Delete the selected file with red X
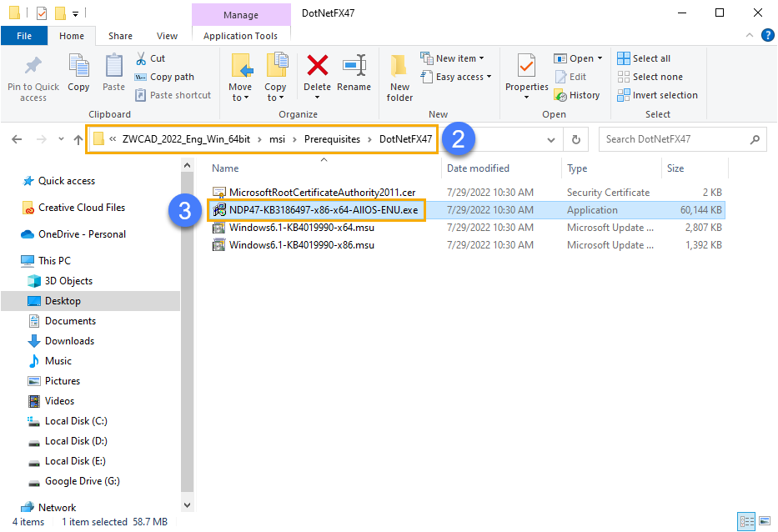778x532 pixels. point(317,66)
